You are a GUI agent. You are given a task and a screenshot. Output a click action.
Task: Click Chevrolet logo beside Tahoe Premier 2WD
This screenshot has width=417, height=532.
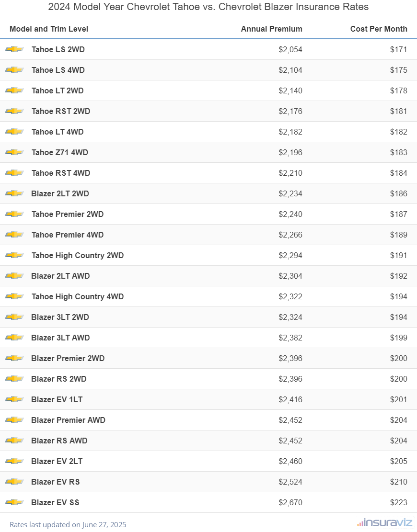14,214
